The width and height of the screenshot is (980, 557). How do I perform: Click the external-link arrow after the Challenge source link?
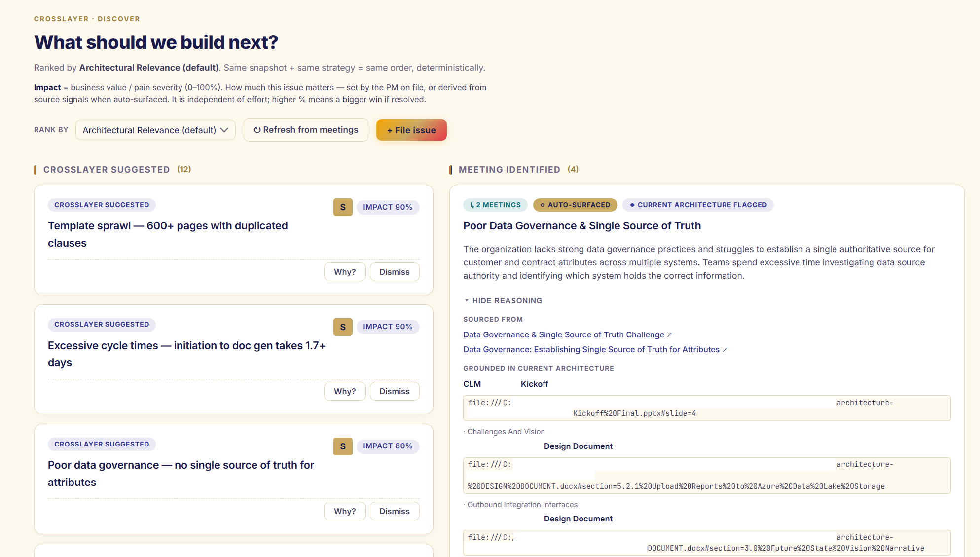670,334
